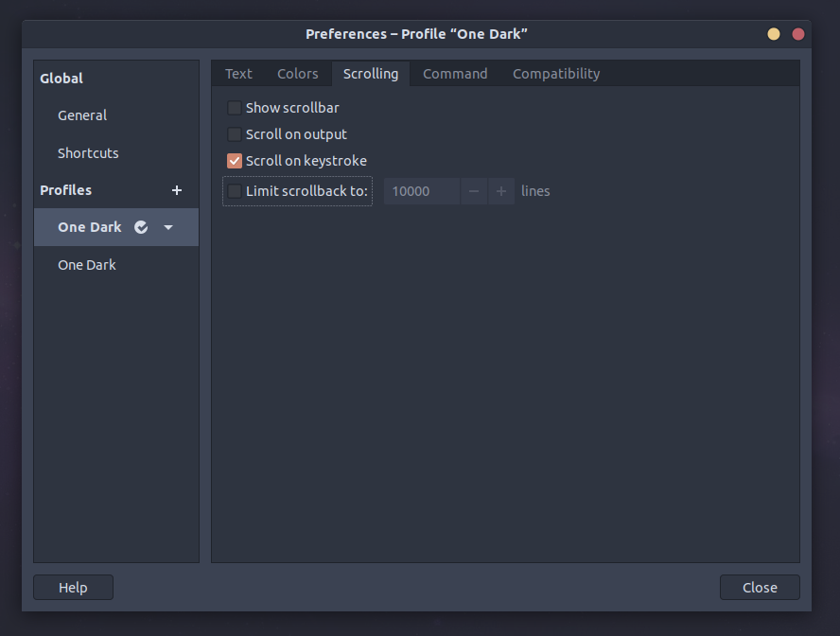Click the plus button for scrollback lines
840x636 pixels.
501,191
